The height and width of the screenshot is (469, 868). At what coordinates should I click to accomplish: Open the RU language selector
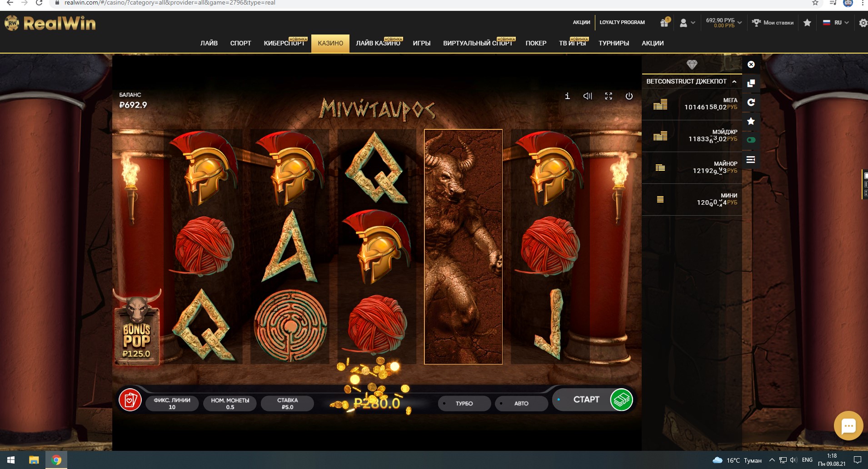pyautogui.click(x=836, y=23)
